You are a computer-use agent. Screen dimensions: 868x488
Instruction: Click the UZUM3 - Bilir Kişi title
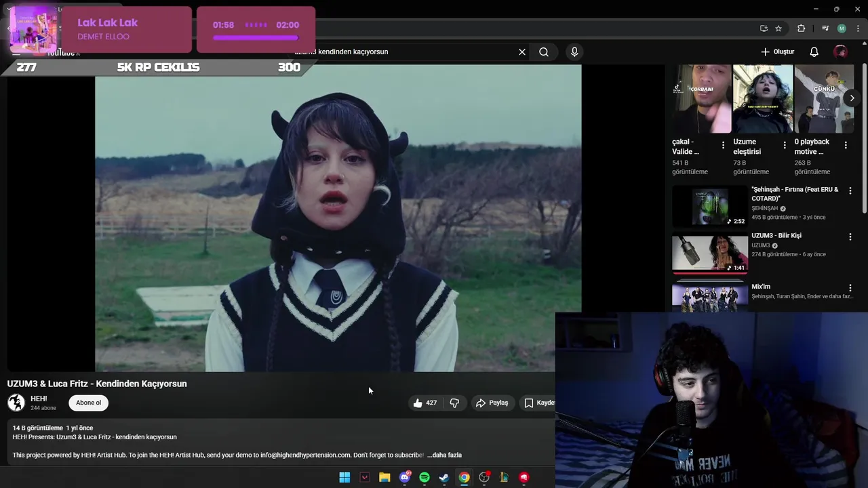pos(776,236)
